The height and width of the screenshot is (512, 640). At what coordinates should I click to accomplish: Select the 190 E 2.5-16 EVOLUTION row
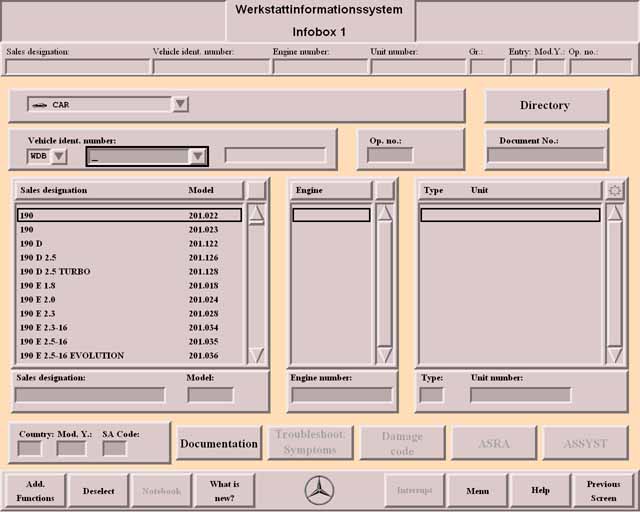pyautogui.click(x=129, y=356)
